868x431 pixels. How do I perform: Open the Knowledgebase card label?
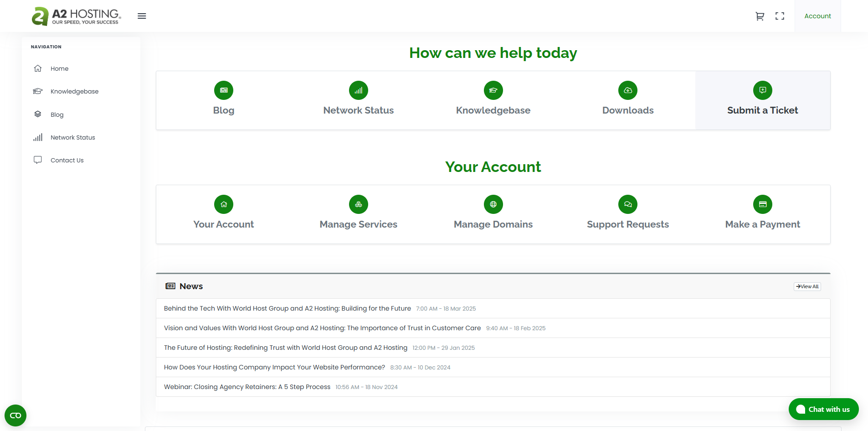point(493,110)
